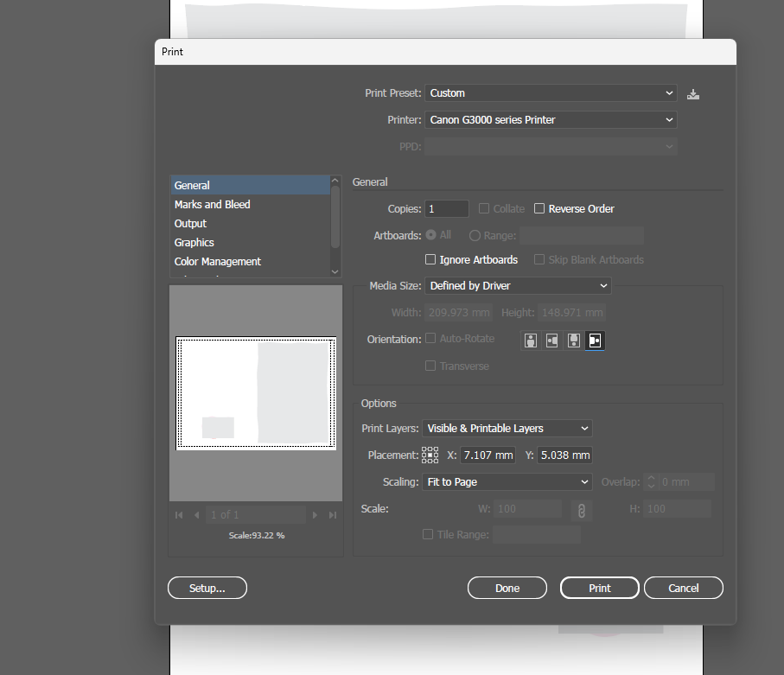The height and width of the screenshot is (675, 784).
Task: Click the save print preset icon
Action: (x=693, y=93)
